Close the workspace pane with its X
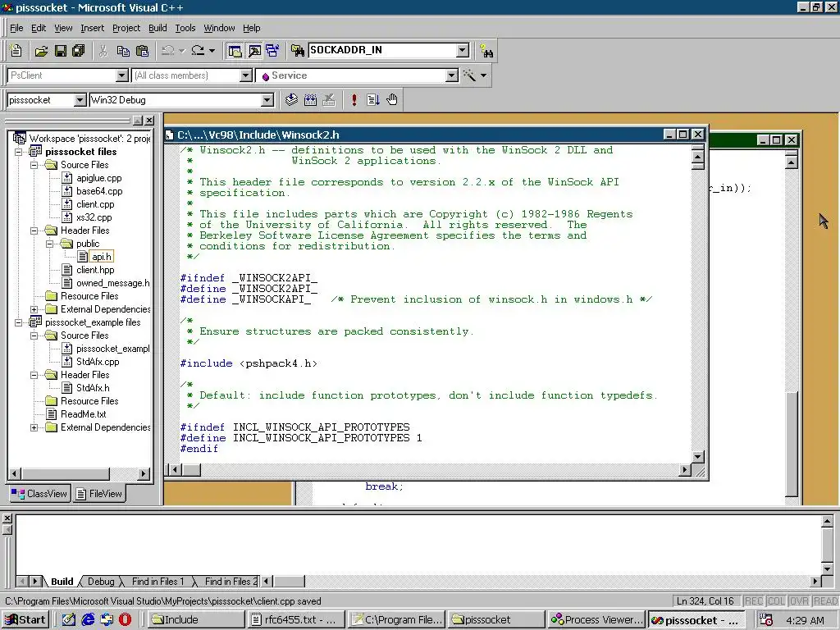 pyautogui.click(x=149, y=121)
